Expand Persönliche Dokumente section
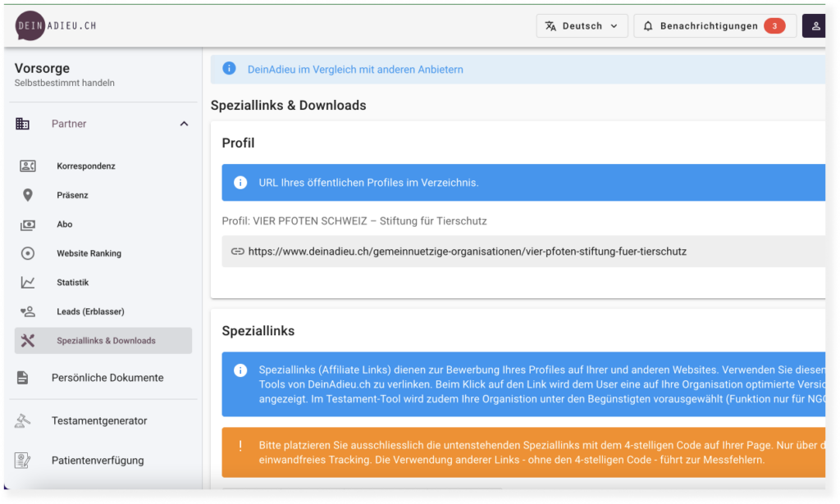840x504 pixels. (107, 378)
